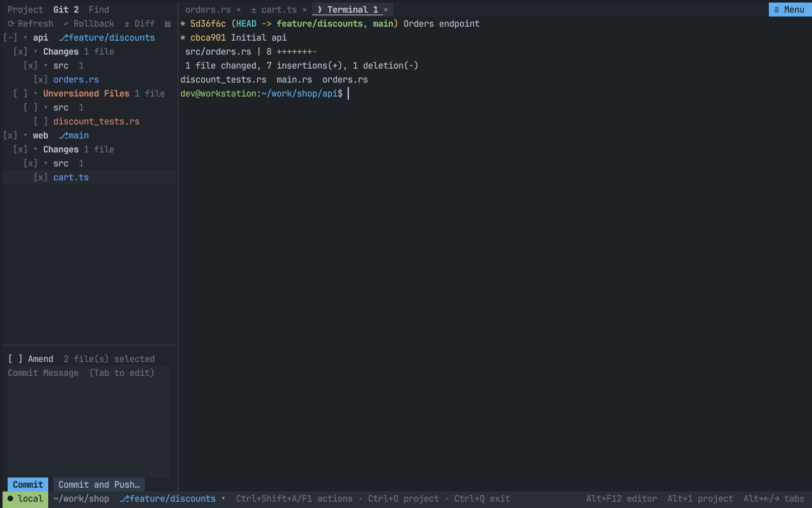812x508 pixels.
Task: Switch to the Project panel tab
Action: coord(25,10)
